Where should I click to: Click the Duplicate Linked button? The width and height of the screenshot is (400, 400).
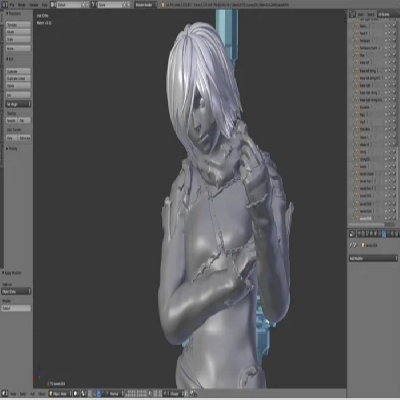coord(18,79)
